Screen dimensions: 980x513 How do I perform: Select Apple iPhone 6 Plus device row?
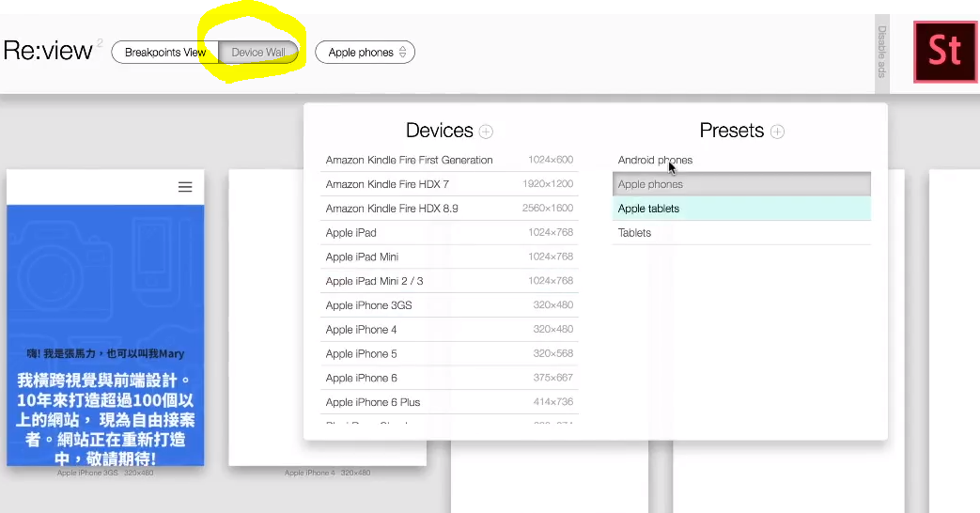(449, 402)
